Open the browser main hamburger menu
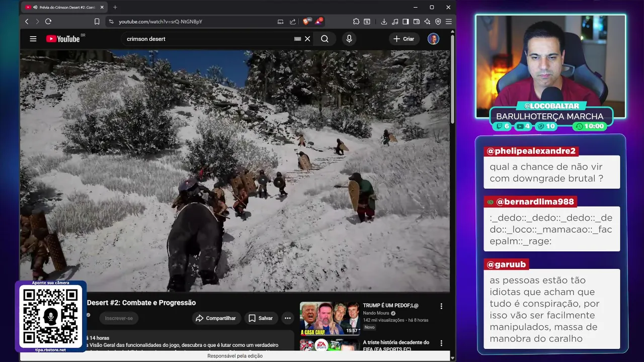The image size is (644, 362). tap(448, 22)
